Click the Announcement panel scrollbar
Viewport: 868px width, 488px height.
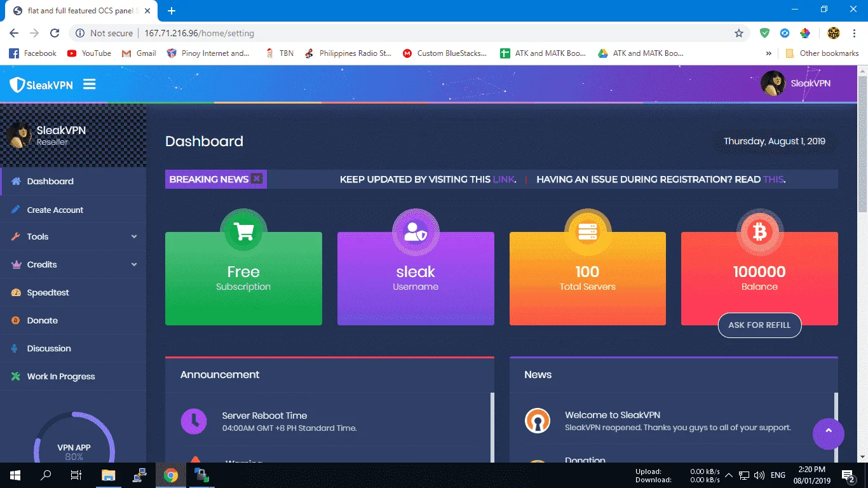pyautogui.click(x=492, y=427)
